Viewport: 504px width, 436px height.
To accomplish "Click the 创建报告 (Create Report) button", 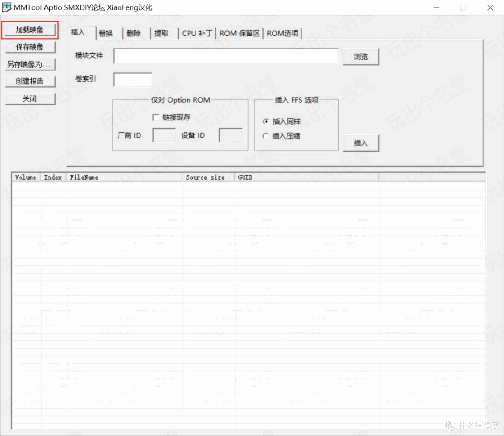I will click(x=30, y=81).
